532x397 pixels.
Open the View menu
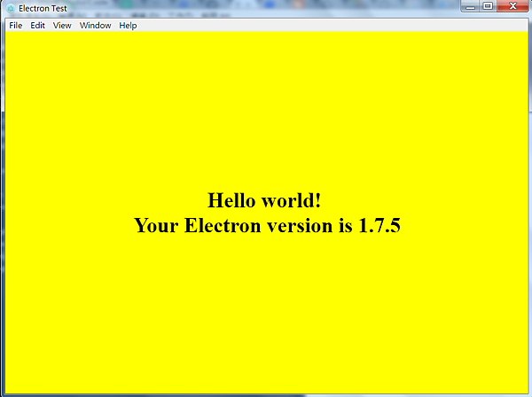point(62,26)
